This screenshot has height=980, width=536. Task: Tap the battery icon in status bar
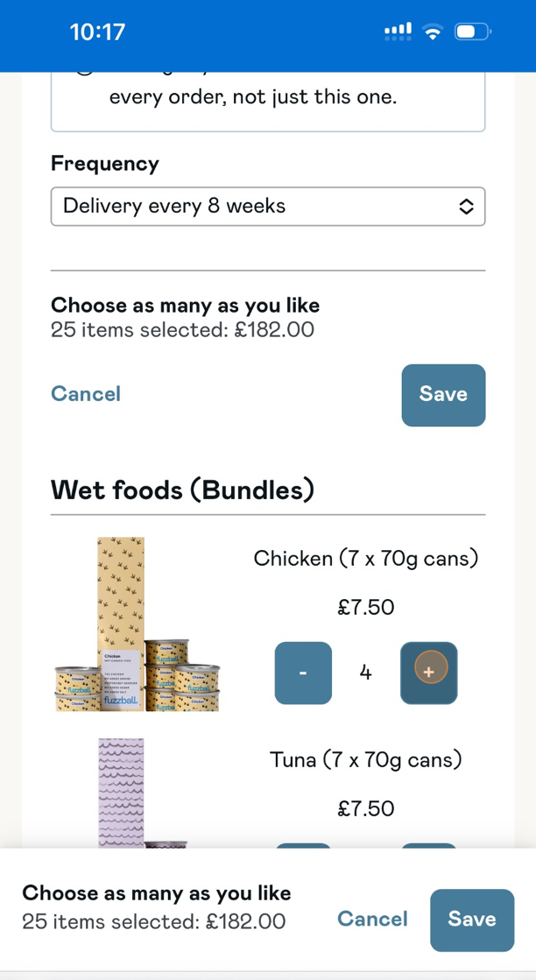click(x=473, y=32)
